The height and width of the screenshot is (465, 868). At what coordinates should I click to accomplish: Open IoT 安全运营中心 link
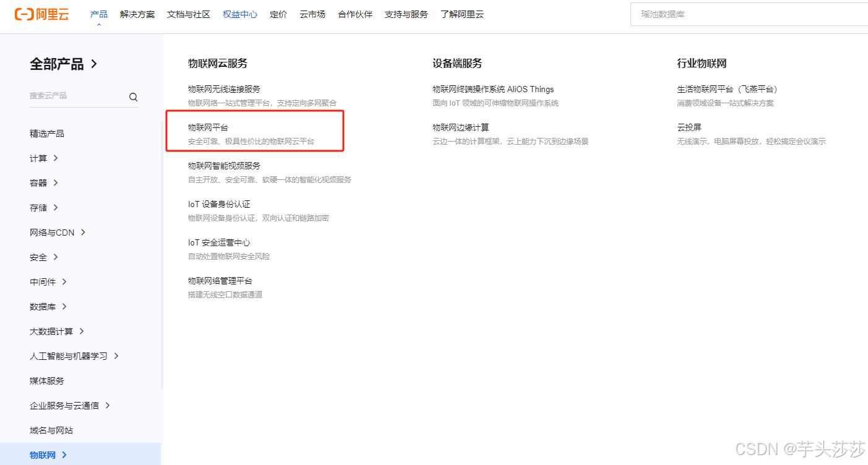coord(219,242)
